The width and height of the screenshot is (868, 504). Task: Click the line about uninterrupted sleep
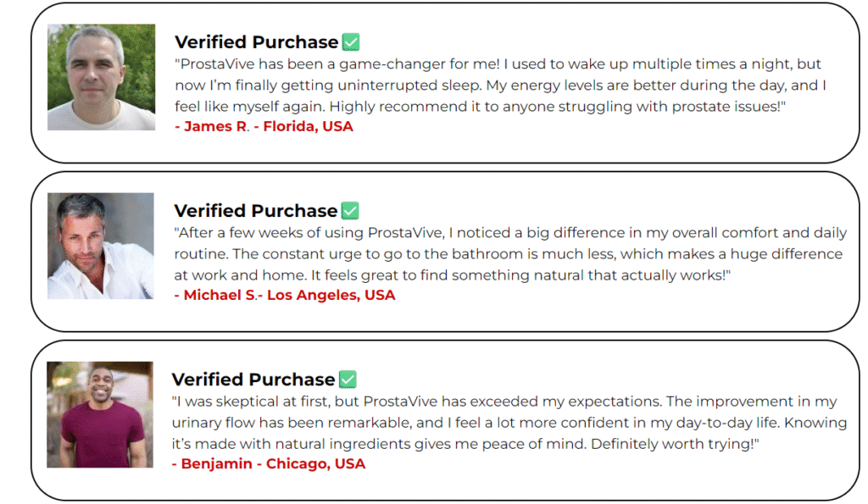coord(500,86)
